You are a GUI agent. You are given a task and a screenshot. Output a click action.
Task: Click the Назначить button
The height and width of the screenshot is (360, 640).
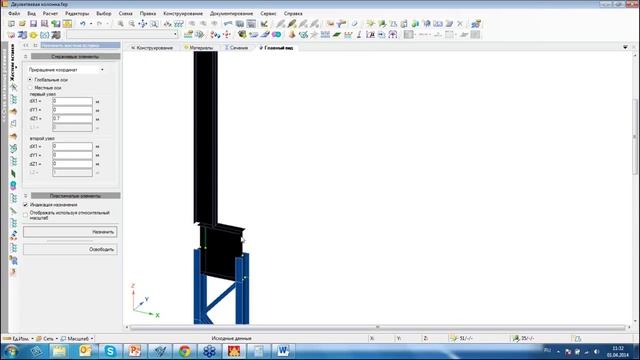(70, 232)
